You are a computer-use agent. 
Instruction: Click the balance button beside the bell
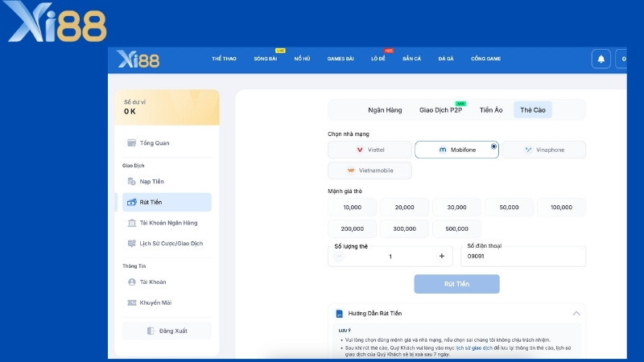coord(621,59)
